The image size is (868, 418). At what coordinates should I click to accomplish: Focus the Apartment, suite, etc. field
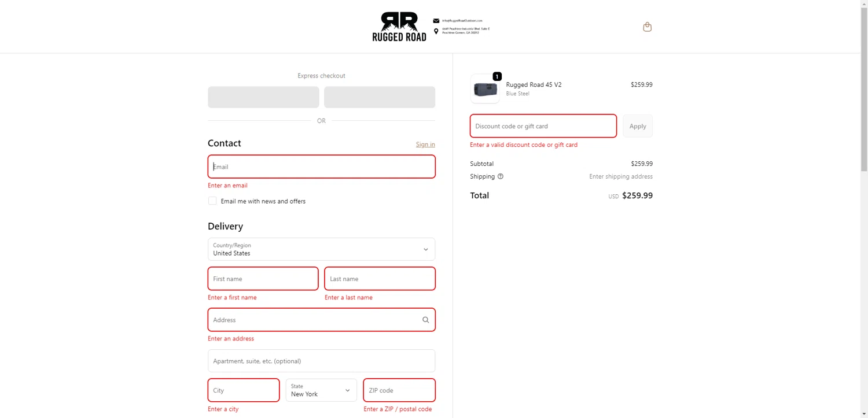321,361
